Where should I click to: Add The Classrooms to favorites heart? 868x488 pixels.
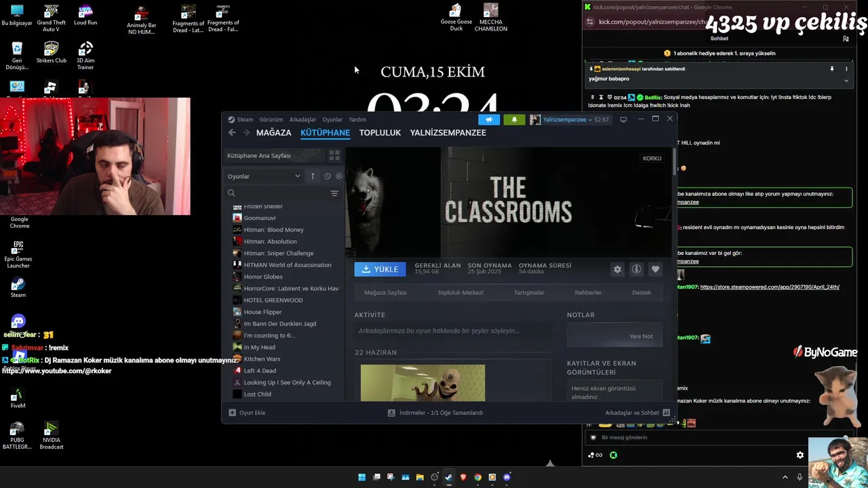click(x=655, y=269)
